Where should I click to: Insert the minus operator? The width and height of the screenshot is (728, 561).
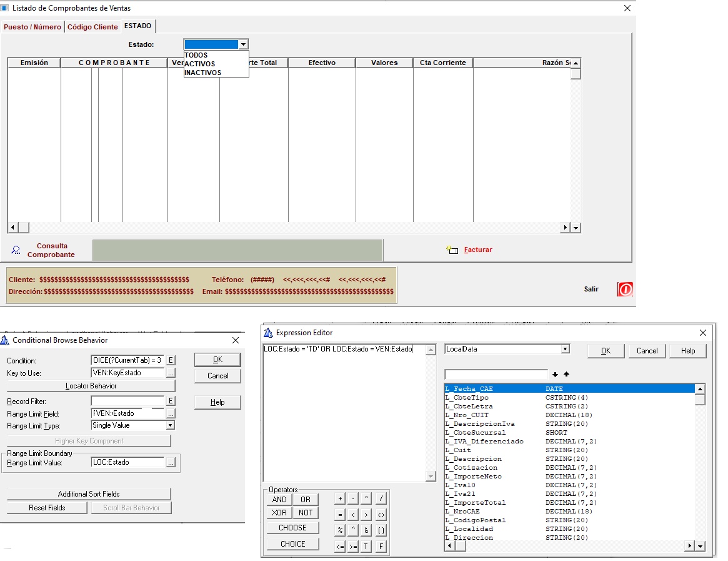[353, 498]
